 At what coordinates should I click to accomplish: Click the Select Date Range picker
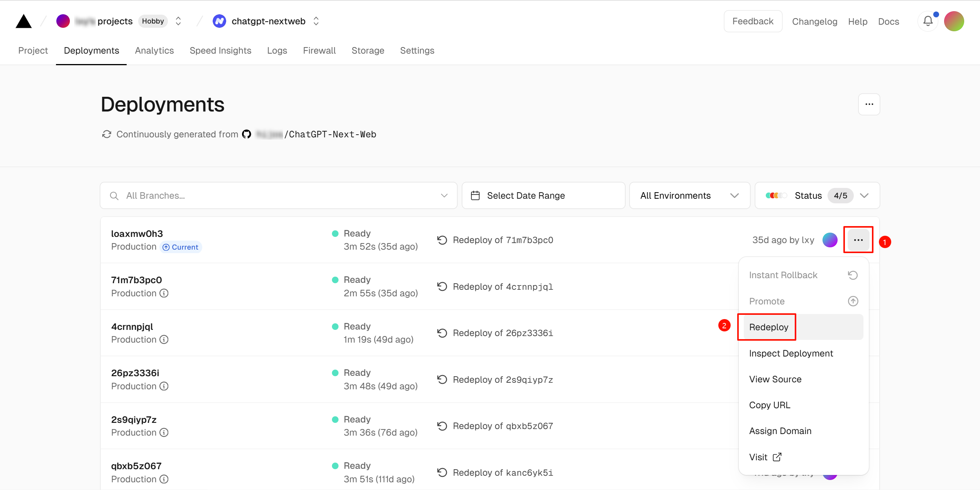[543, 196]
